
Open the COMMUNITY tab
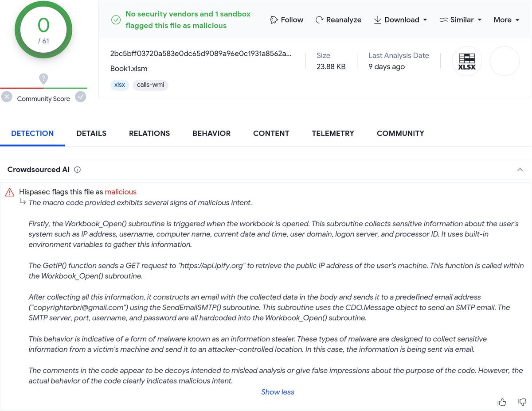tap(400, 133)
